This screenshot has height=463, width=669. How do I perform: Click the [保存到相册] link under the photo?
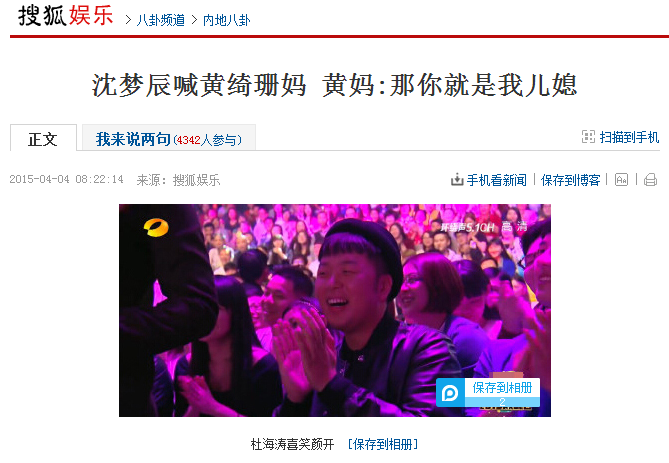[x=383, y=444]
